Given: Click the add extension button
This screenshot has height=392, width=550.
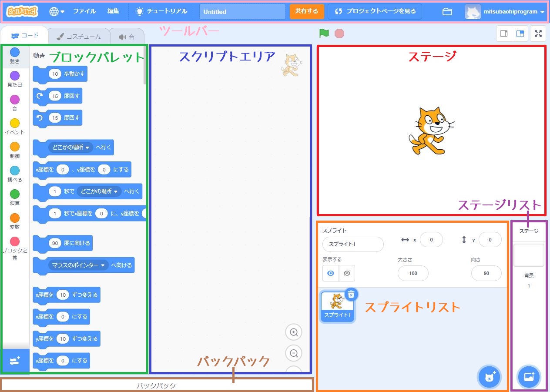Looking at the screenshot, I should (x=15, y=361).
